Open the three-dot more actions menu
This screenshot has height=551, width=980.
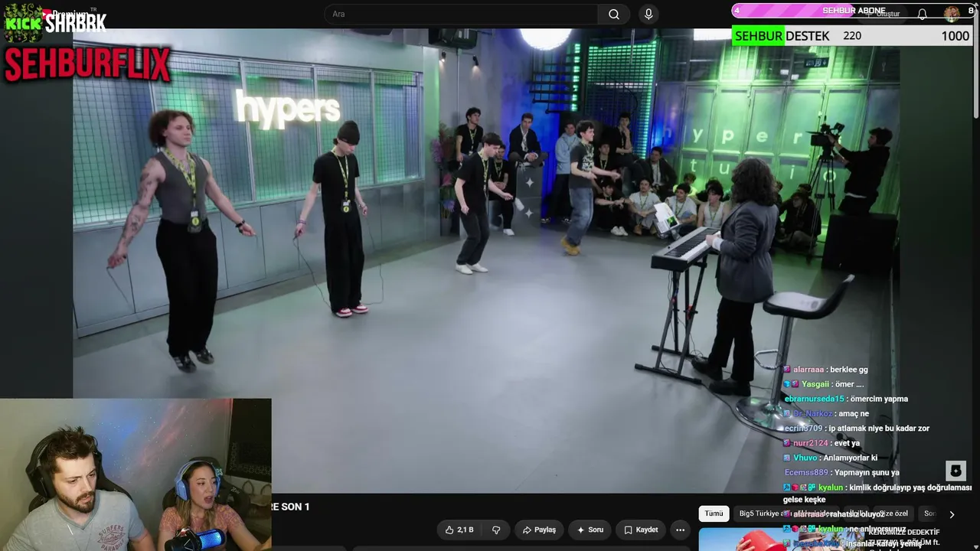680,530
